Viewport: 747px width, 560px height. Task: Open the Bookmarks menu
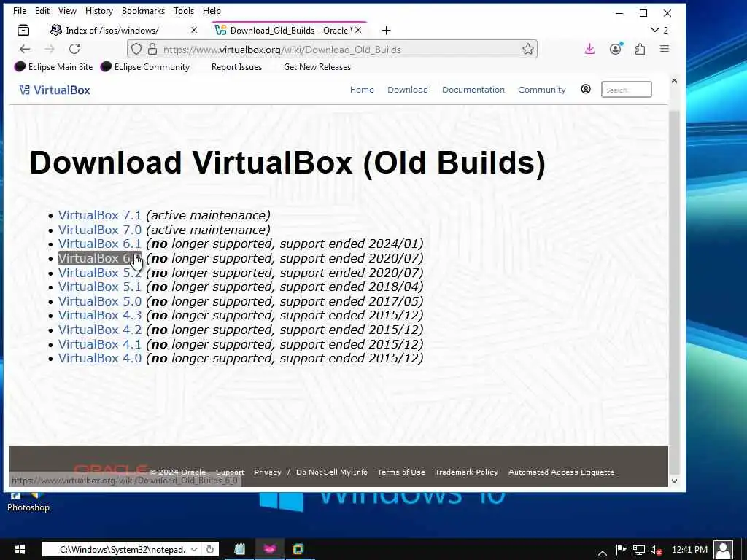(x=143, y=10)
